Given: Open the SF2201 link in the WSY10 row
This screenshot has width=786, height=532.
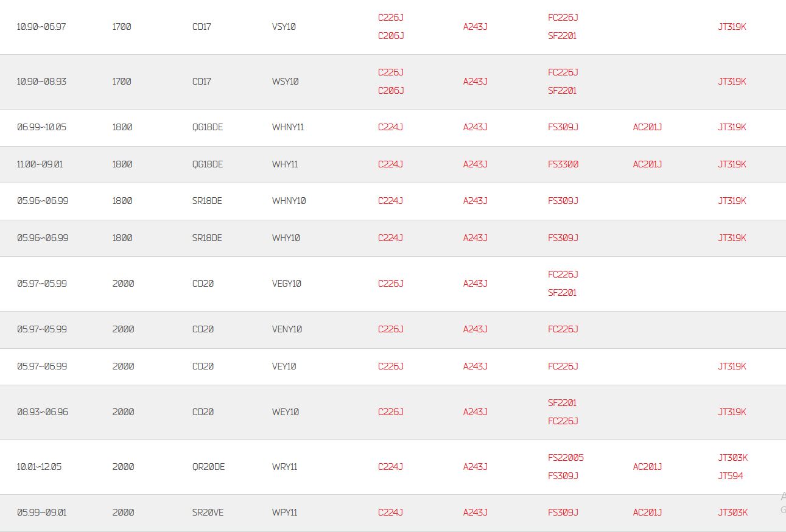Looking at the screenshot, I should tap(562, 91).
